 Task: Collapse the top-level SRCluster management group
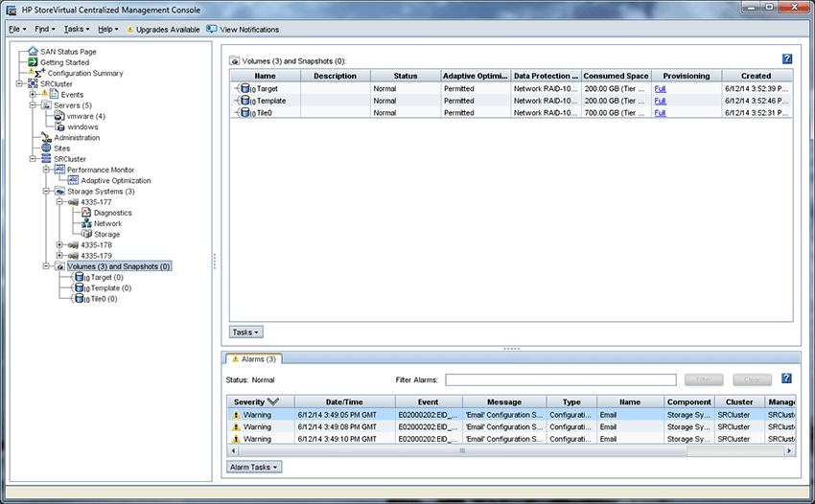(x=19, y=83)
